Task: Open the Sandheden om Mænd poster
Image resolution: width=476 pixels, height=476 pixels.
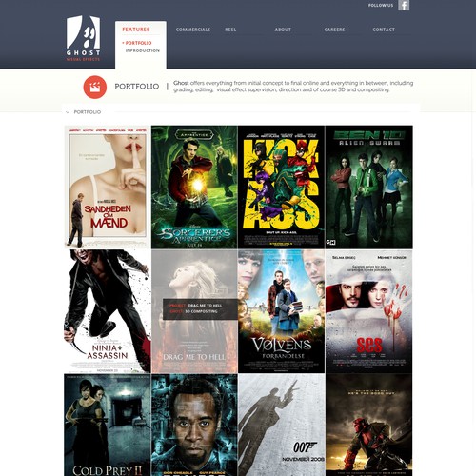Action: (108, 187)
